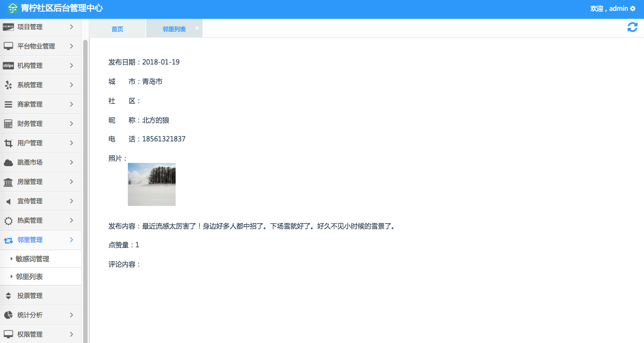The height and width of the screenshot is (343, 644).
Task: Click the stripe icon beside 机构管理
Action: pyautogui.click(x=8, y=66)
